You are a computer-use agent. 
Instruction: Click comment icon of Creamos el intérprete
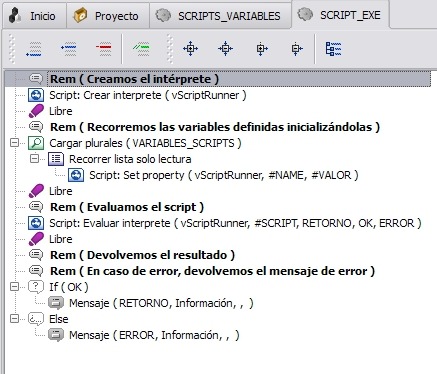click(x=36, y=79)
